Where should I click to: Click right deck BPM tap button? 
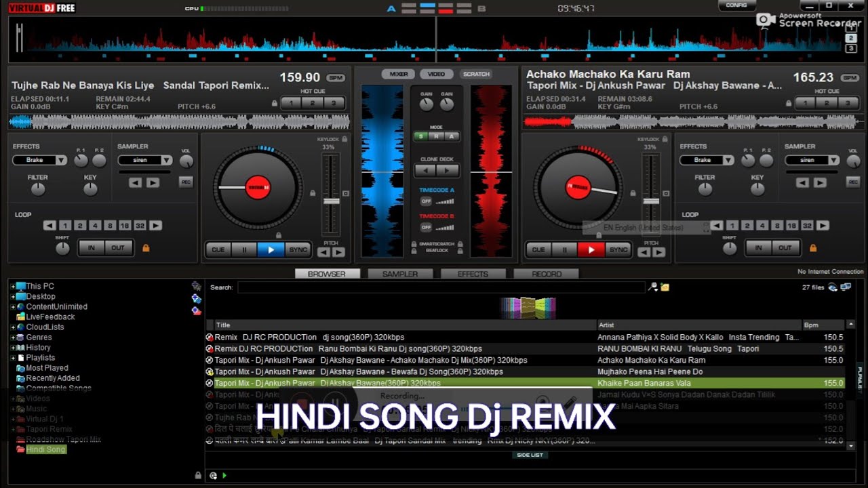coord(849,78)
